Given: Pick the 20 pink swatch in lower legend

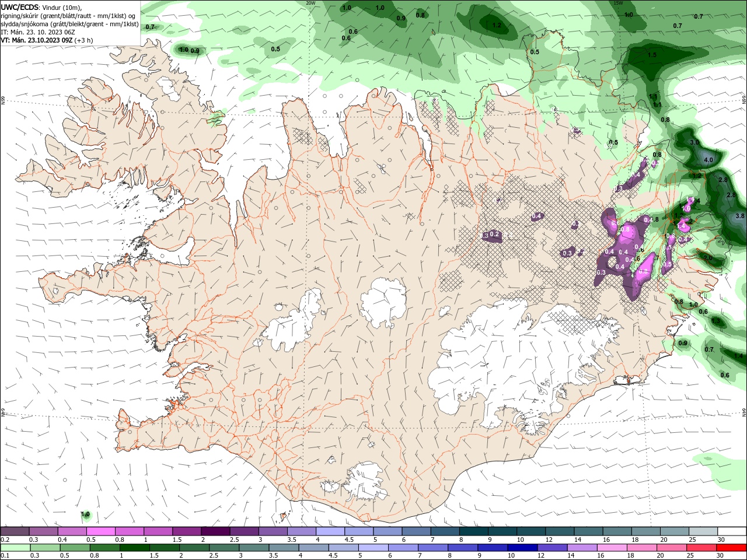Looking at the screenshot, I should (x=671, y=548).
